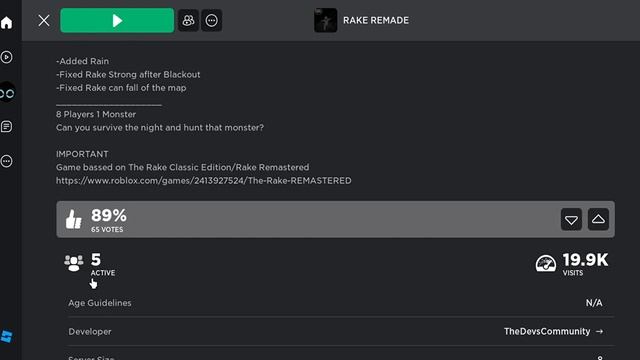Select the Age Guidelines row label
Image resolution: width=640 pixels, height=360 pixels.
100,303
